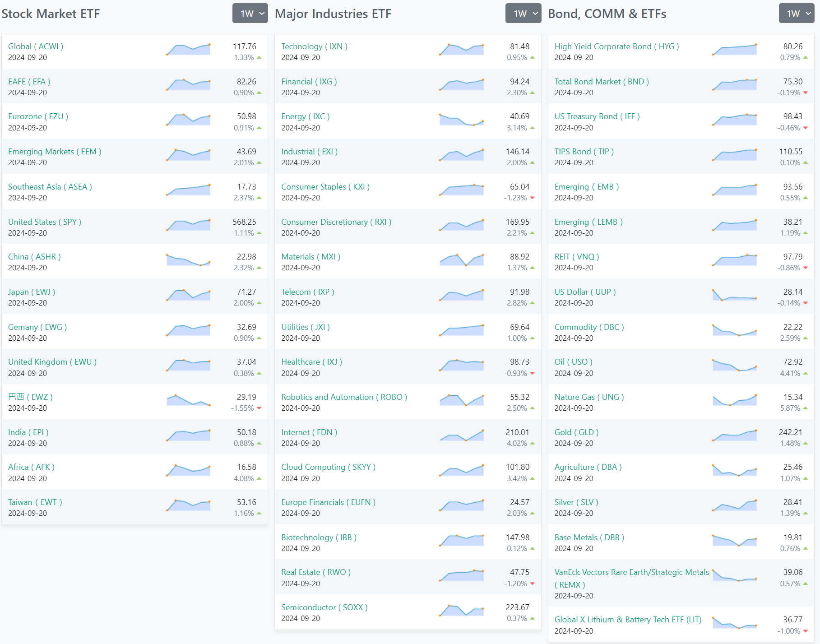Open the United Kingdom ( EWU ) link
This screenshot has height=644, width=820.
[x=52, y=362]
